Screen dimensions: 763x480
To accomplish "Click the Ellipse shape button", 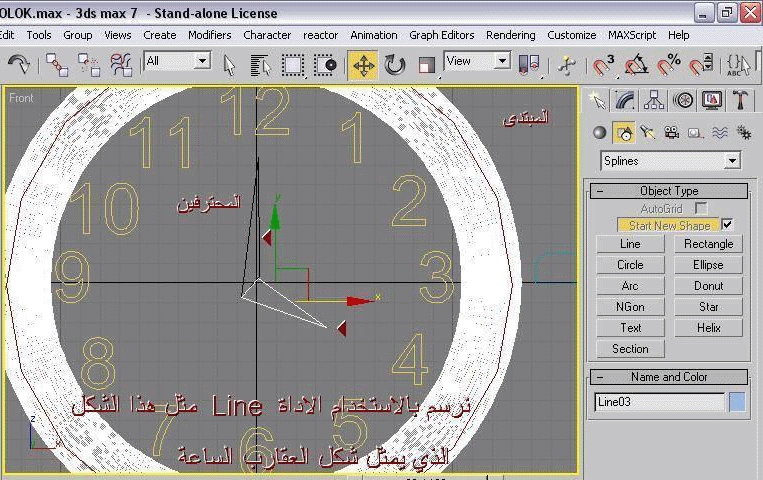I will (x=708, y=265).
